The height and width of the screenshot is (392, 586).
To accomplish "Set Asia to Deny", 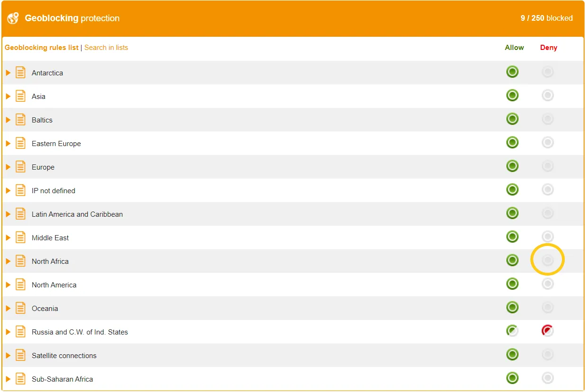I will click(x=547, y=96).
